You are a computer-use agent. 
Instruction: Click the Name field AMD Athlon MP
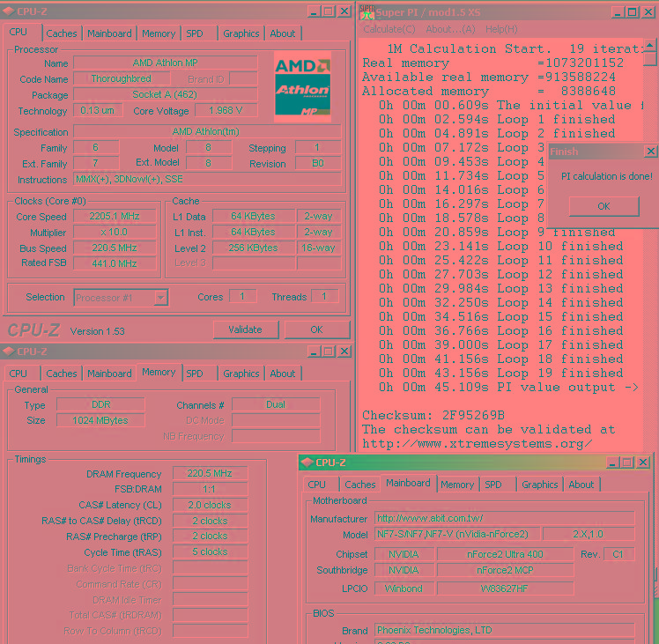click(165, 63)
